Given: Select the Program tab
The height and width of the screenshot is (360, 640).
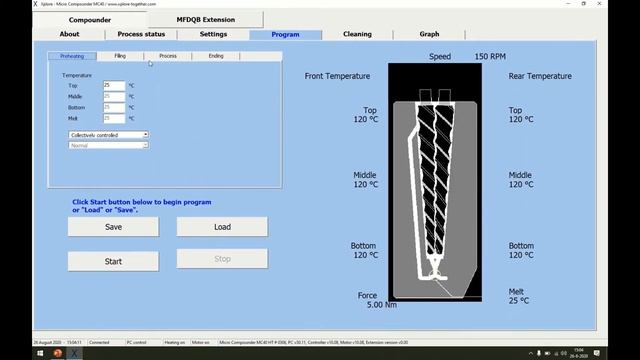Looking at the screenshot, I should (x=285, y=35).
